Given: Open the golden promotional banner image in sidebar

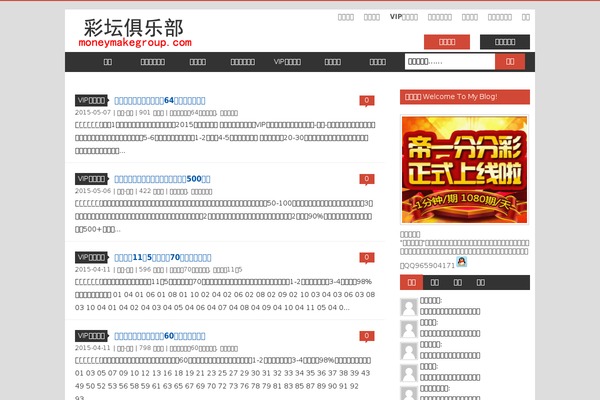Looking at the screenshot, I should click(465, 170).
